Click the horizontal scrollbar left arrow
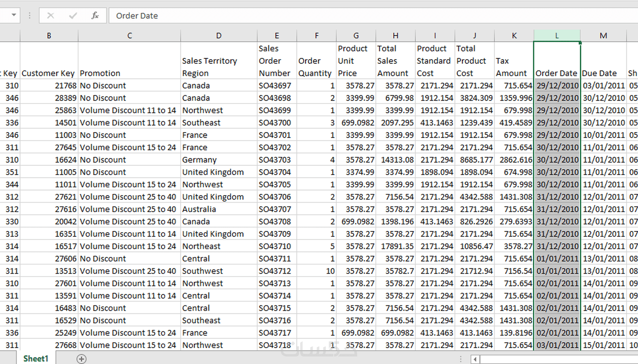This screenshot has height=364, width=638. pos(475,359)
